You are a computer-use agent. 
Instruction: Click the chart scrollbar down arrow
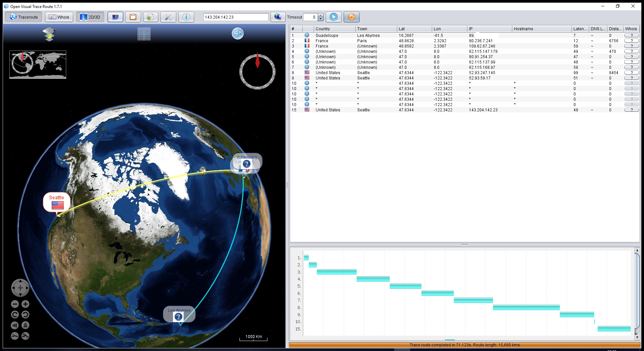click(x=637, y=337)
